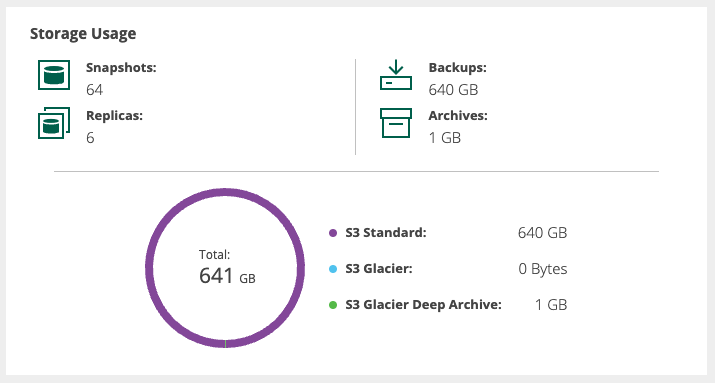Select the Archives label

(x=458, y=115)
